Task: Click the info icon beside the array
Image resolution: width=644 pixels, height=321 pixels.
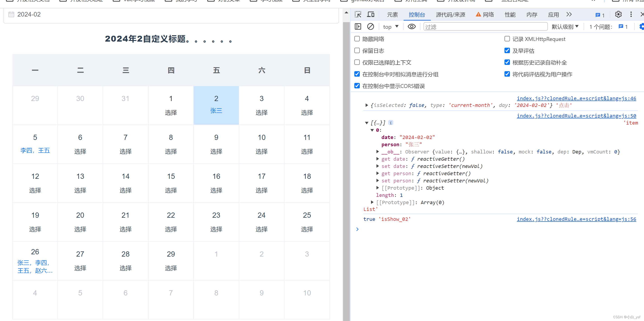Action: pyautogui.click(x=391, y=123)
